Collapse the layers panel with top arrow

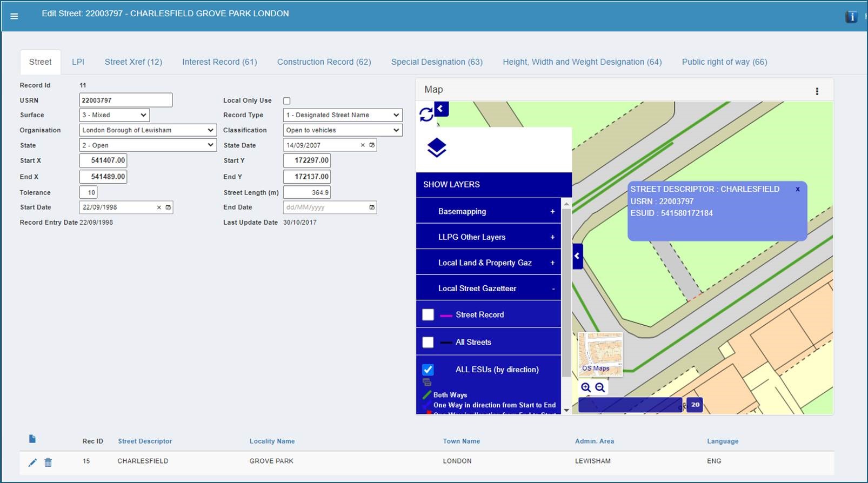[x=441, y=109]
